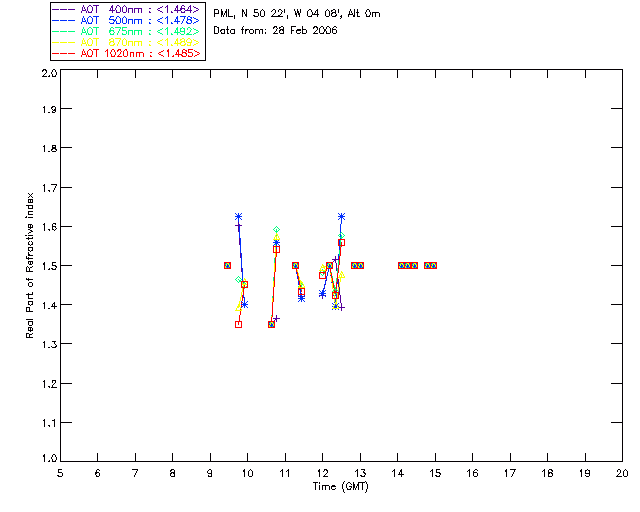
Task: Select the green diamond marker near 1.59
Action: (x=276, y=229)
